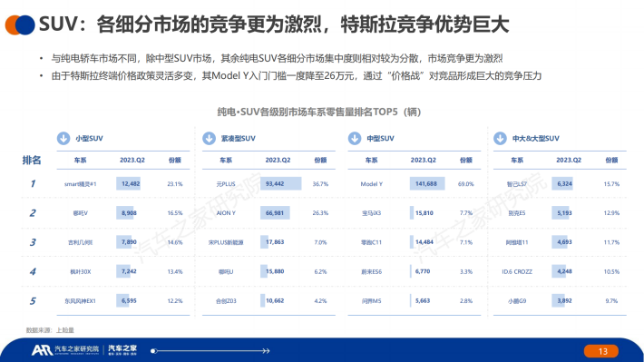Click the 数据来源 footnote text
Screen dimensions: 644x362
pos(50,330)
